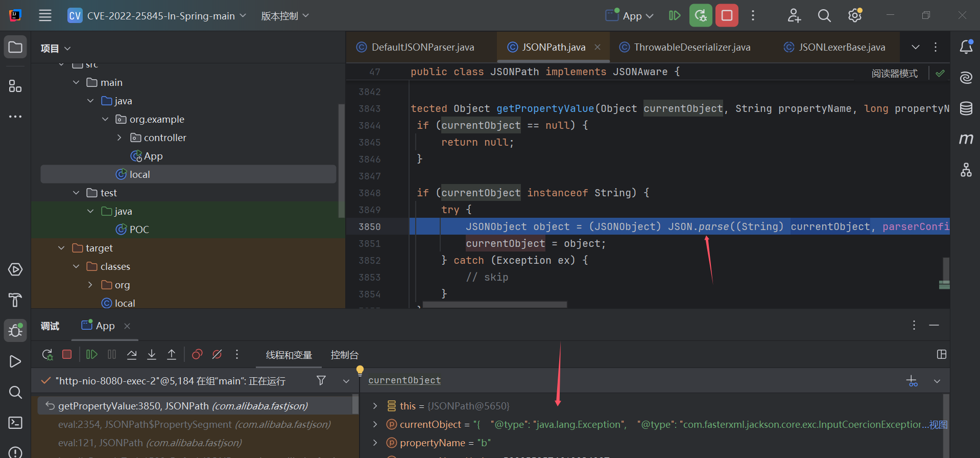Expand currentObject variable node
Image resolution: width=980 pixels, height=458 pixels.
click(x=375, y=424)
